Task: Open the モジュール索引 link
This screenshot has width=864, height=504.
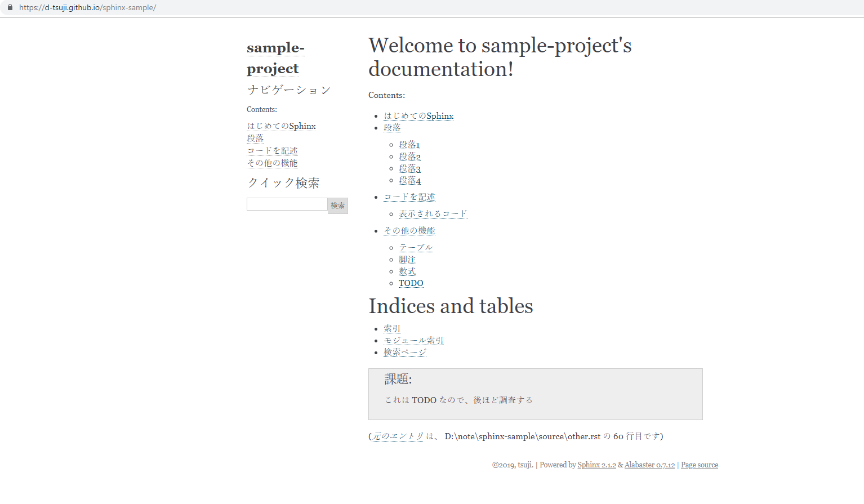Action: pyautogui.click(x=413, y=340)
